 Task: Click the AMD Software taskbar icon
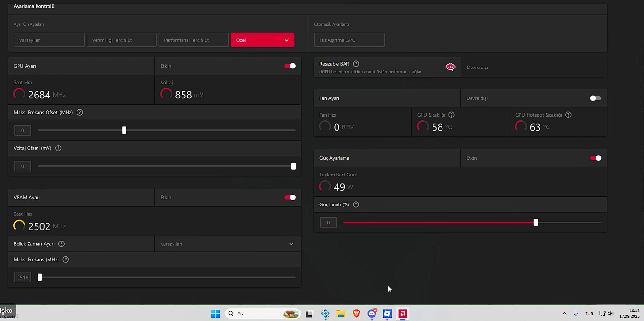click(403, 313)
